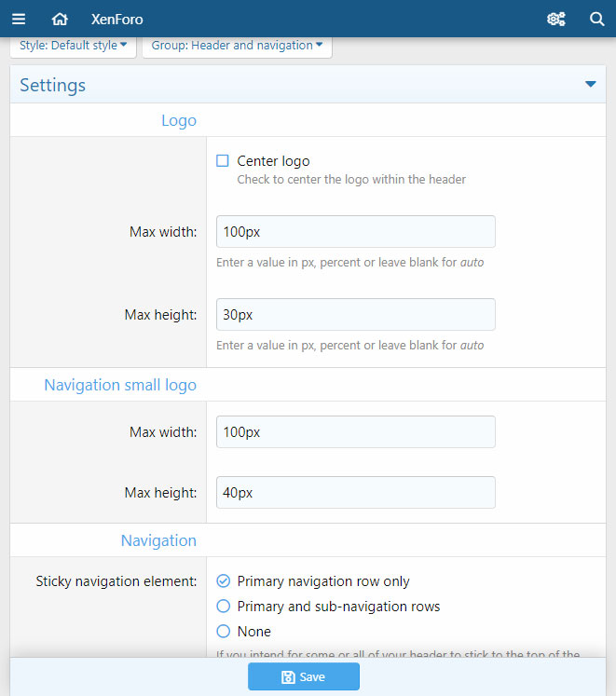Screen dimensions: 616x696
Task: Go to the admin home icon
Action: click(60, 19)
